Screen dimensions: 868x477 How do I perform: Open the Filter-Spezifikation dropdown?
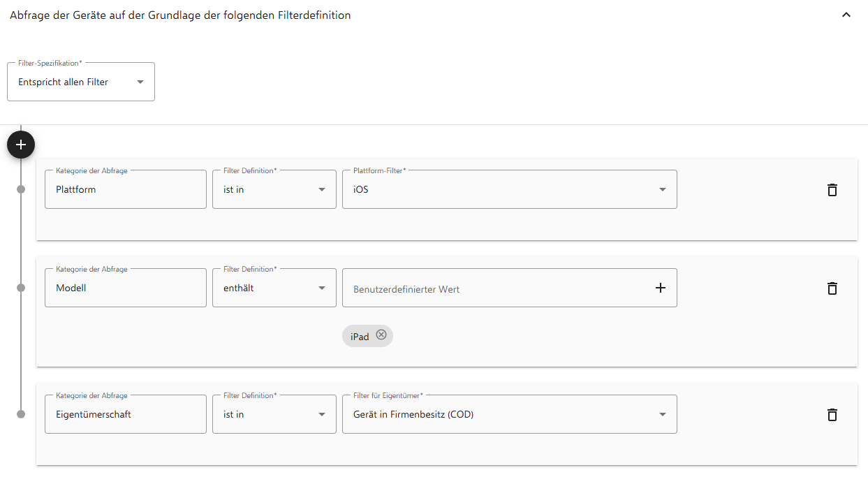pyautogui.click(x=81, y=82)
